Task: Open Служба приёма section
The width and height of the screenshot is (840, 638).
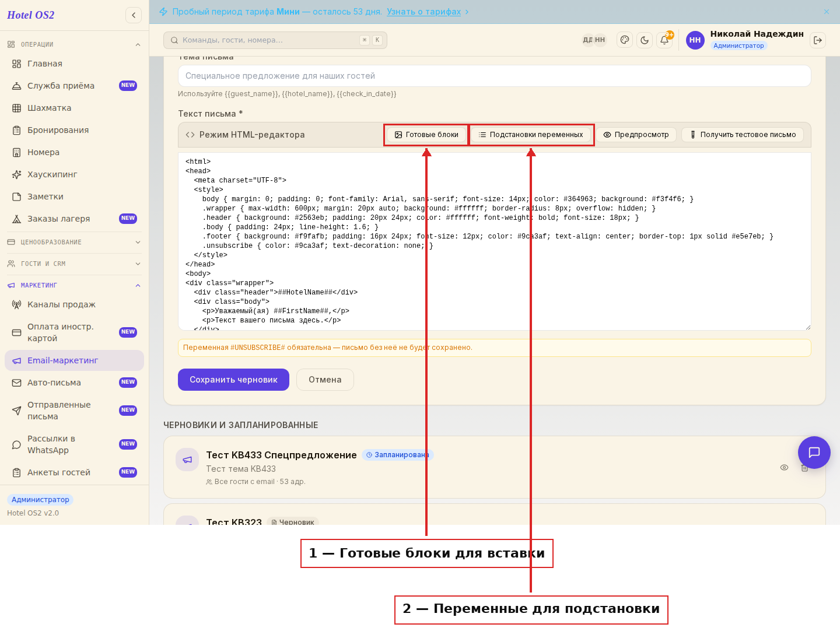Action: (x=74, y=86)
